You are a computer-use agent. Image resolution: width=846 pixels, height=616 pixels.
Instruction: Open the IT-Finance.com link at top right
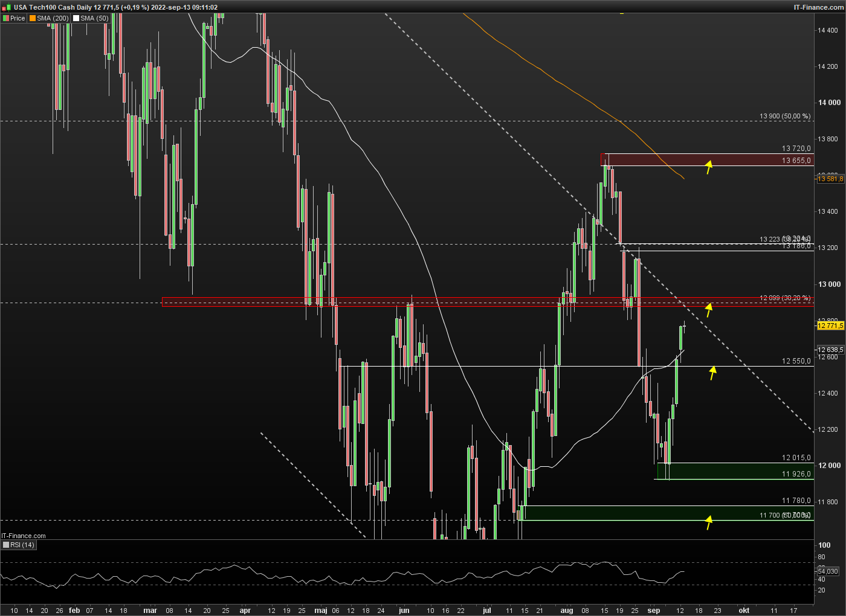[x=819, y=7]
